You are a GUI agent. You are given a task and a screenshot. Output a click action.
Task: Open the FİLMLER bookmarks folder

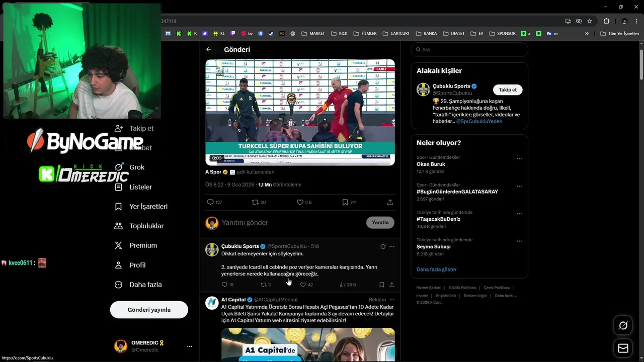(x=365, y=33)
